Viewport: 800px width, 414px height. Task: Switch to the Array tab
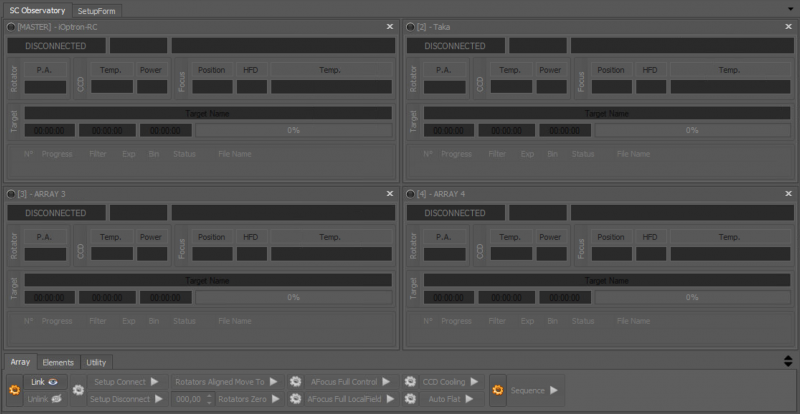click(x=20, y=362)
